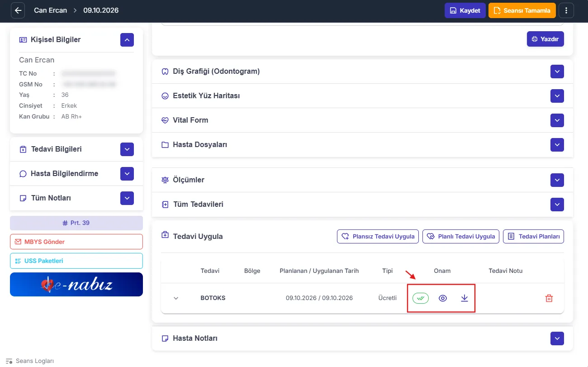Viewport: 588px width, 367px height.
Task: Click the red delete trash icon
Action: coord(549,298)
